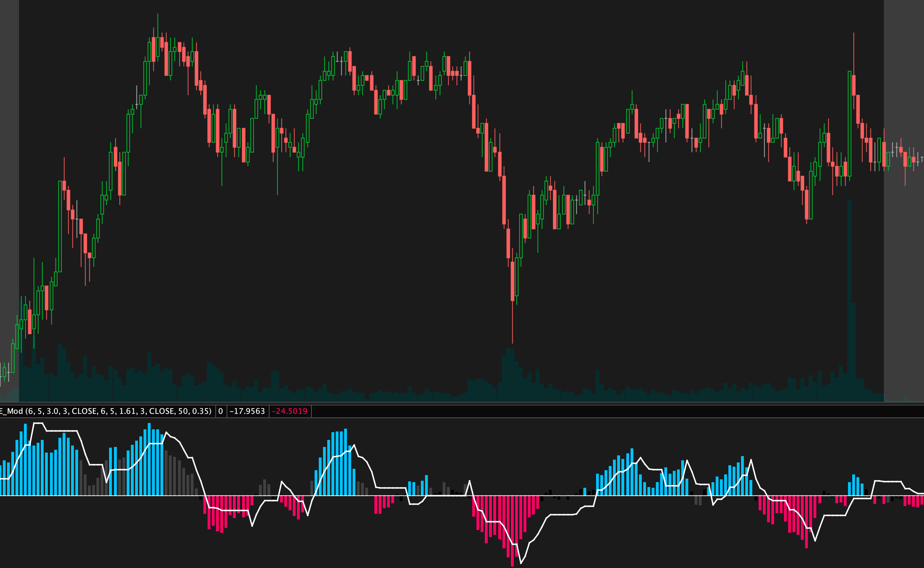Click the white signal line's lowest trough
This screenshot has height=568, width=924.
click(521, 563)
